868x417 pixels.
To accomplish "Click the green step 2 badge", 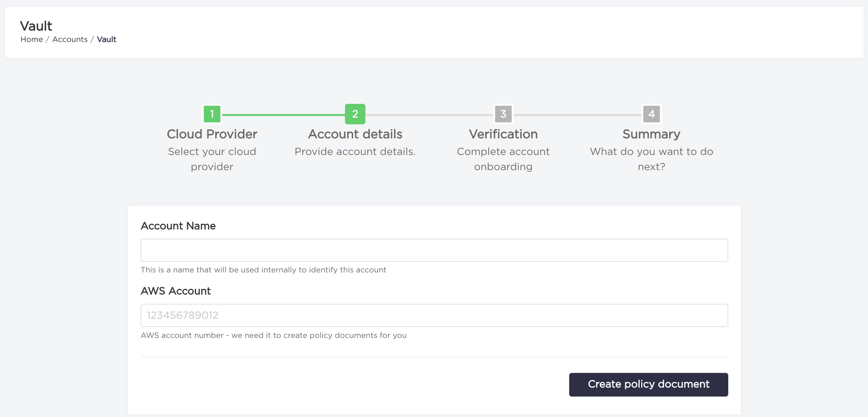I will tap(355, 113).
